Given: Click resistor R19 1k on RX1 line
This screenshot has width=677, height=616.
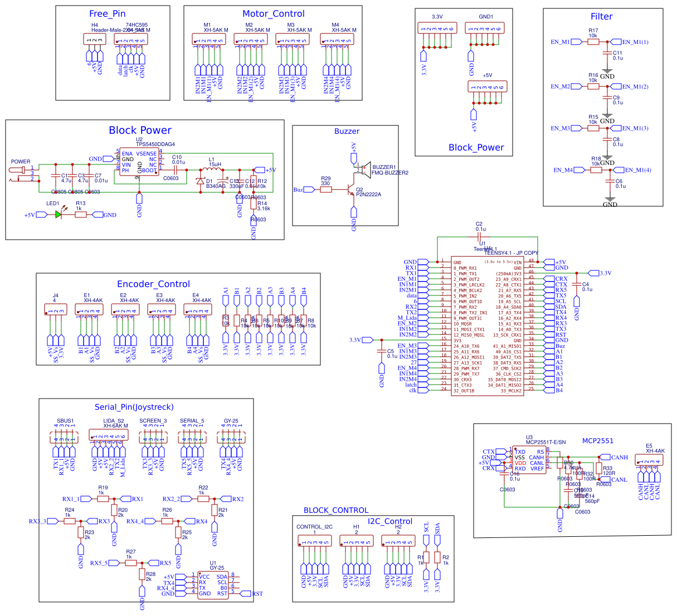Looking at the screenshot, I should coord(103,499).
